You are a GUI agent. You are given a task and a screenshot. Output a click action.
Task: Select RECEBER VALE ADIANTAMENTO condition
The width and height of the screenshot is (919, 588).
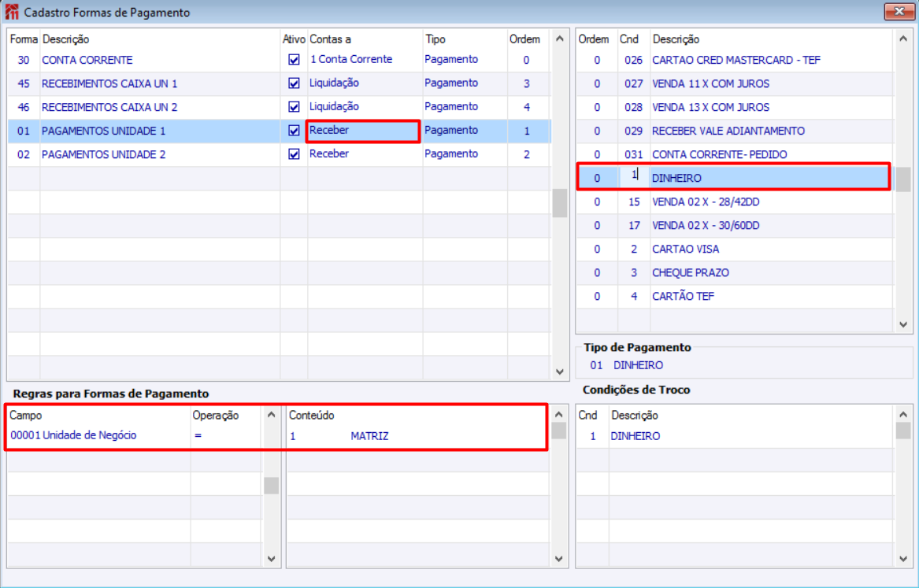click(x=728, y=131)
